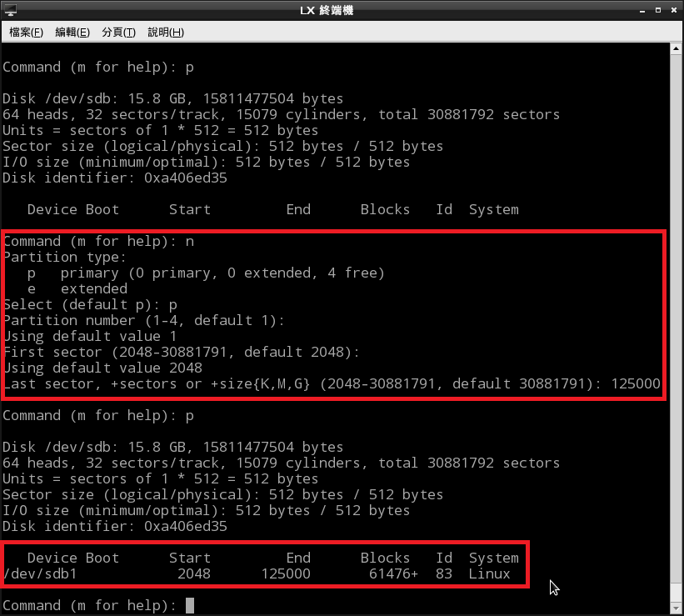Click the 'Using default value 2048' line

click(x=102, y=368)
